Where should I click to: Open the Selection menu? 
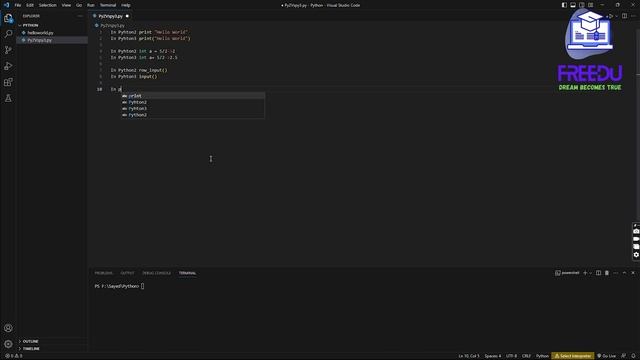click(47, 5)
